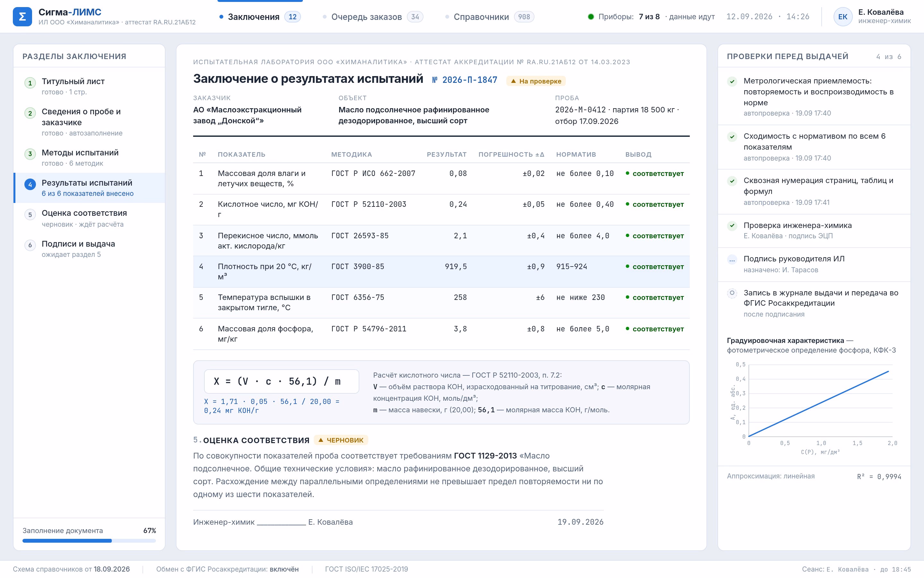Click pending dots icon for Подпись руководителя ИЛ
This screenshot has height=578, width=924.
(x=732, y=259)
